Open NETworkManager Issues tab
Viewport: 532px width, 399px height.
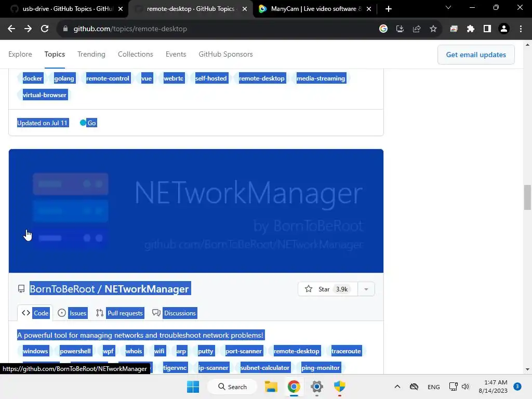pos(72,313)
